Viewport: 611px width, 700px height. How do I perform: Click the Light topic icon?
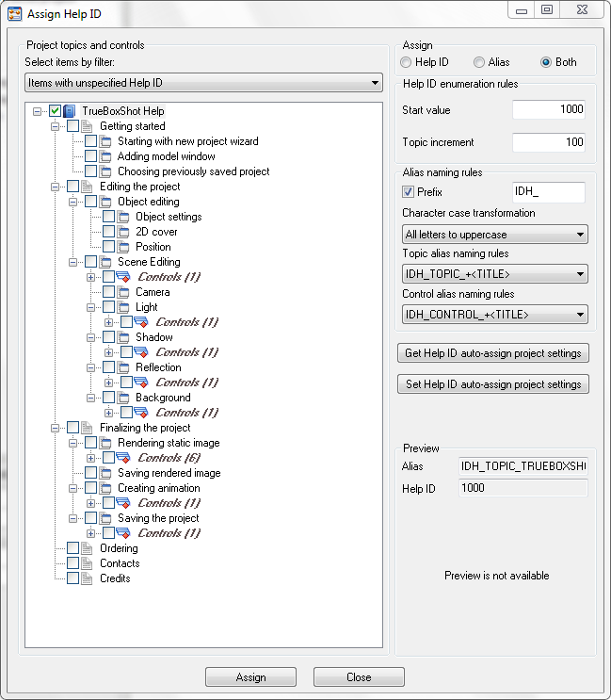click(x=123, y=307)
